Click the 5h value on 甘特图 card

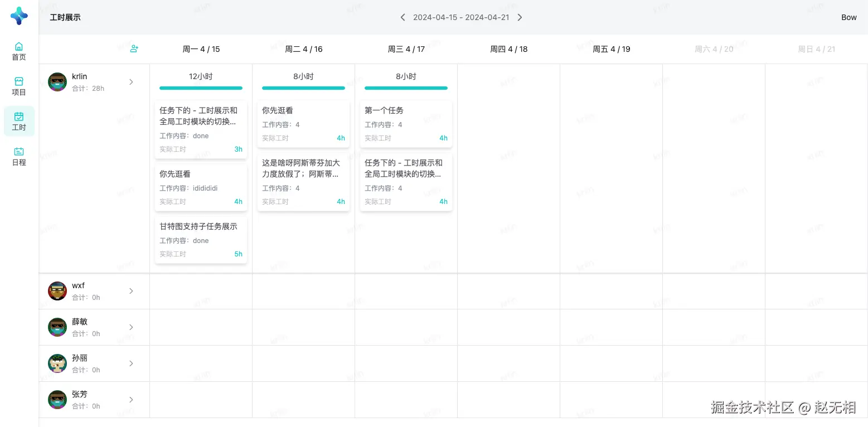tap(239, 254)
